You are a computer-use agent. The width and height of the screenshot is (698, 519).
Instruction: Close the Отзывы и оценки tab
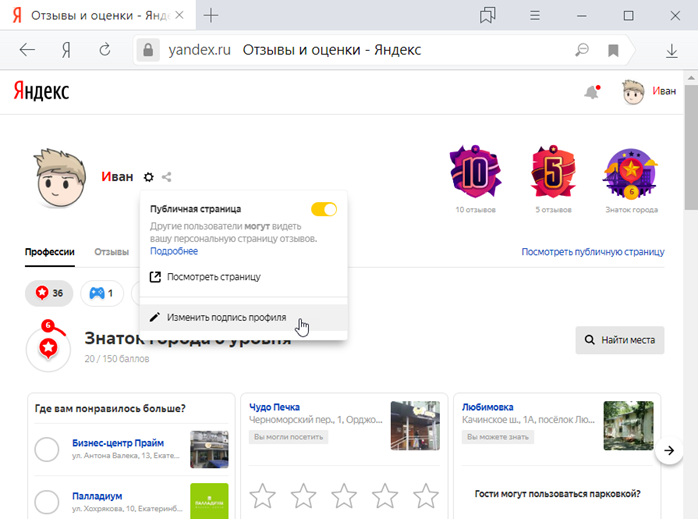[179, 15]
